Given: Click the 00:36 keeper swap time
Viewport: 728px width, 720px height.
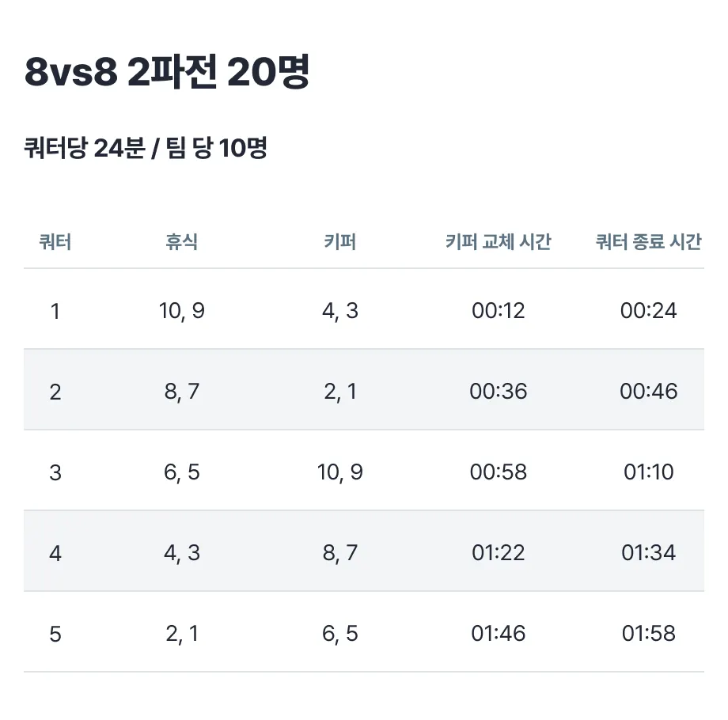Looking at the screenshot, I should pos(499,392).
